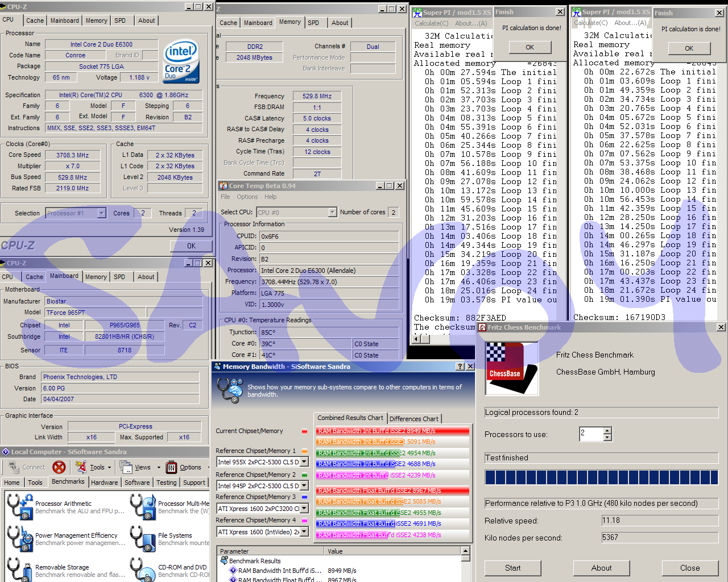Launch the Processor Arithmetic benchmark icon
Screen dimensions: 728x582
pyautogui.click(x=20, y=506)
